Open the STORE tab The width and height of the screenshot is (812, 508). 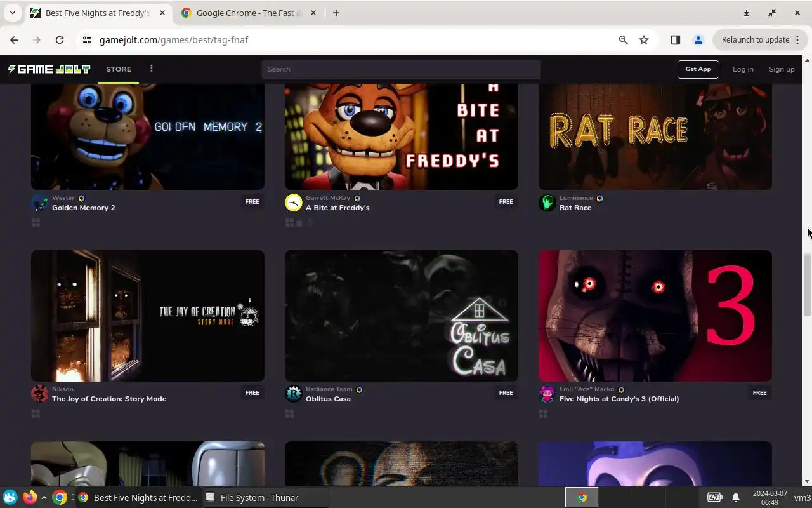(119, 69)
